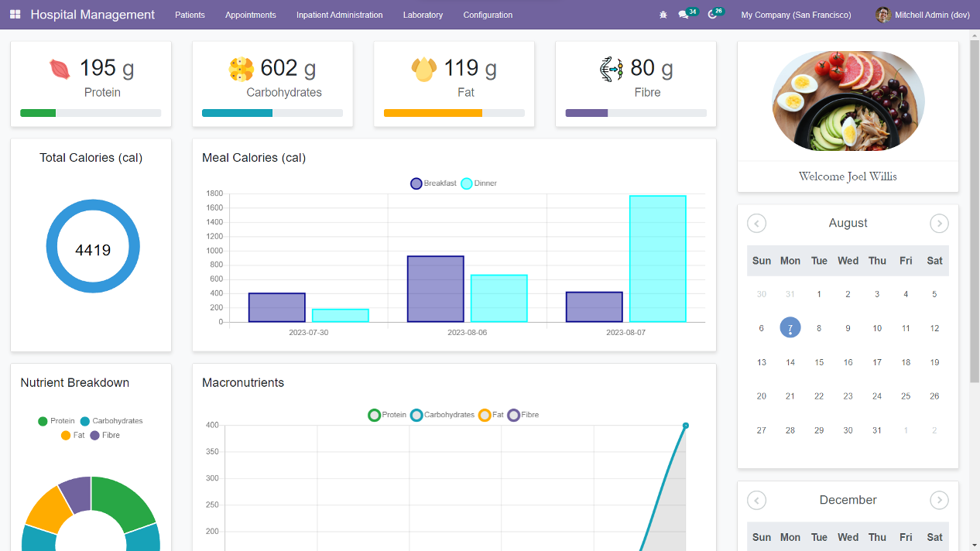
Task: Toggle Dinner series in Meal Calories legend
Action: point(479,183)
